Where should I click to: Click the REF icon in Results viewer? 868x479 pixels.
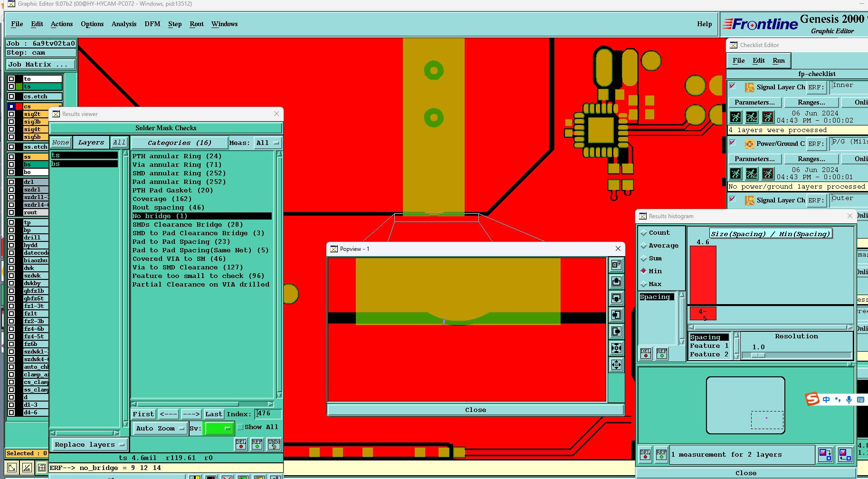click(257, 444)
